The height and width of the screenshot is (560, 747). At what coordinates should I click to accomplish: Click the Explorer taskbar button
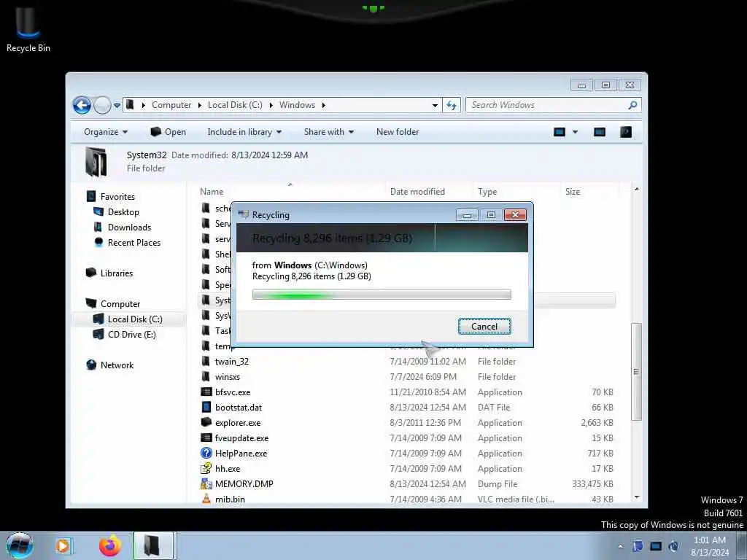tap(153, 545)
